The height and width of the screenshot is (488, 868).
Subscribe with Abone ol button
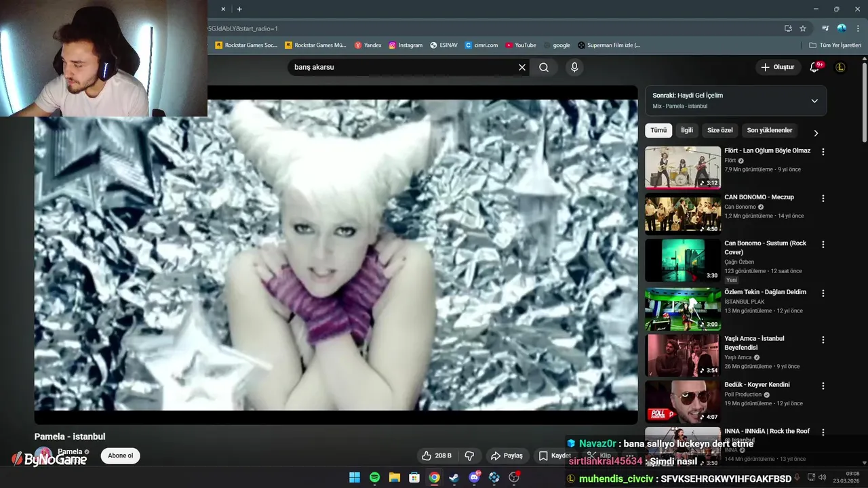[121, 455]
